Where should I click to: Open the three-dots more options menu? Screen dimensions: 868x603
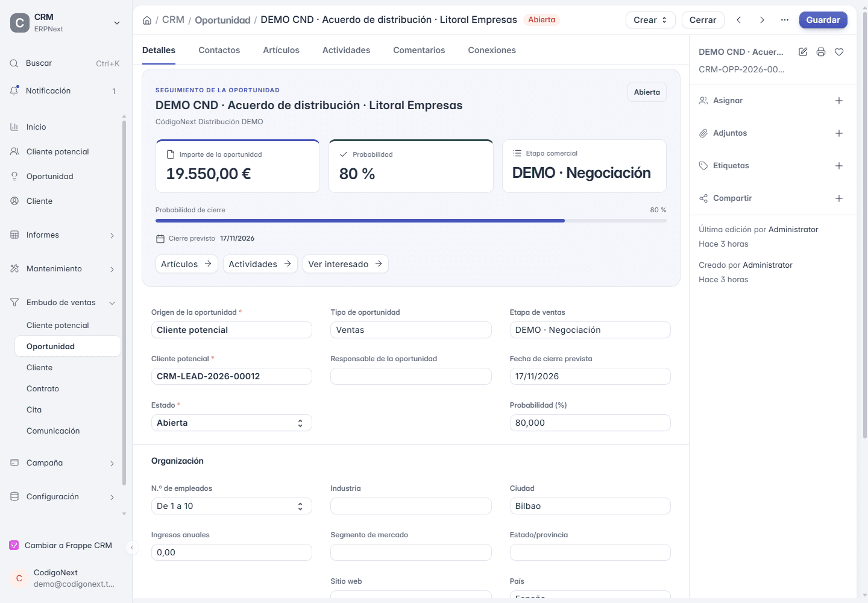tap(785, 20)
